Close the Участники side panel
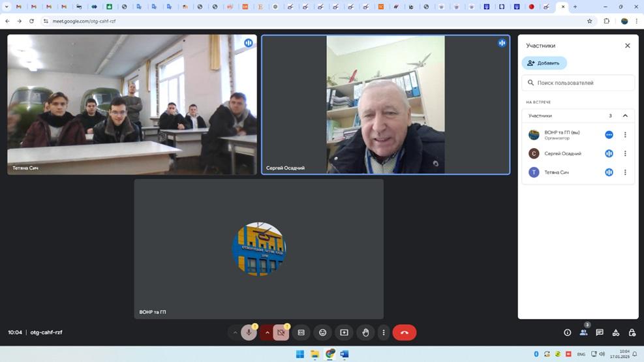 (628, 46)
